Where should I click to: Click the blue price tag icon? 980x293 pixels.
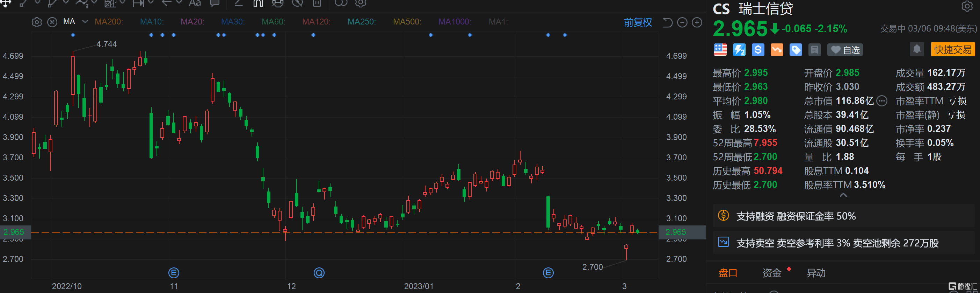796,50
